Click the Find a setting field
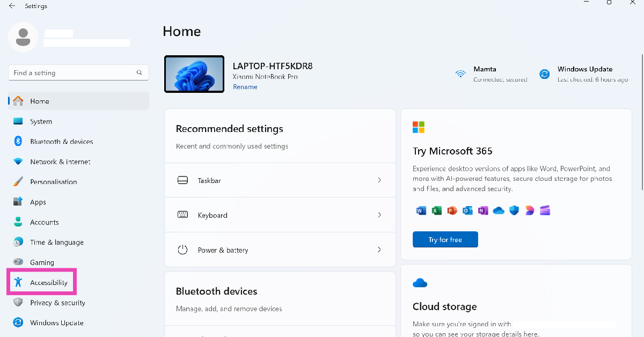The width and height of the screenshot is (644, 337). pos(72,72)
